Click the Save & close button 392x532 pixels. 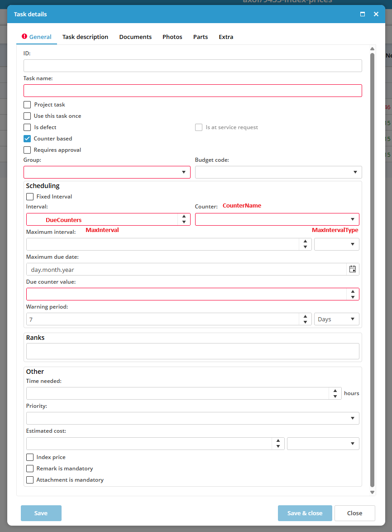tap(305, 513)
